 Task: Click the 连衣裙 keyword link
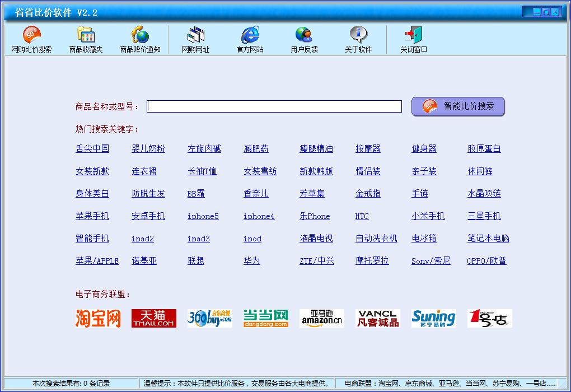pyautogui.click(x=144, y=171)
